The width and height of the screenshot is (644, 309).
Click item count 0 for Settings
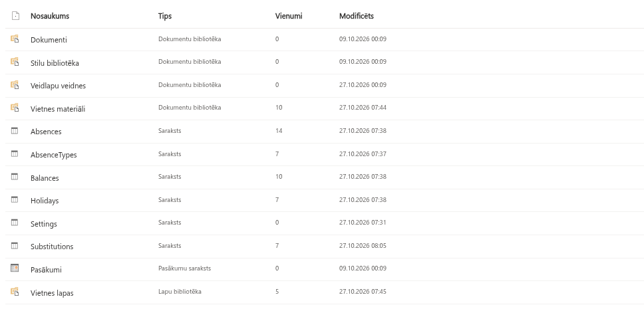277,223
